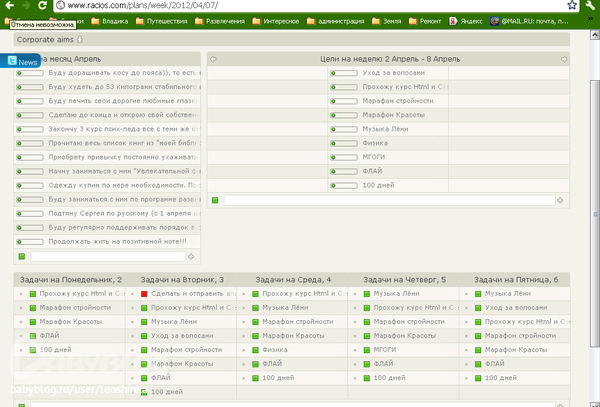Toggle green box for Friday's Музыка Лёни task
The height and width of the screenshot is (407, 600).
479,294
